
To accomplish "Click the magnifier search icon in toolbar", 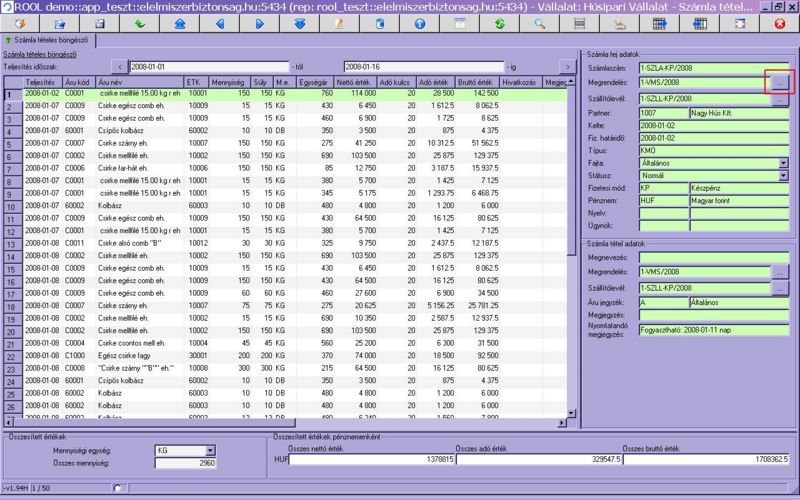I will coord(539,23).
